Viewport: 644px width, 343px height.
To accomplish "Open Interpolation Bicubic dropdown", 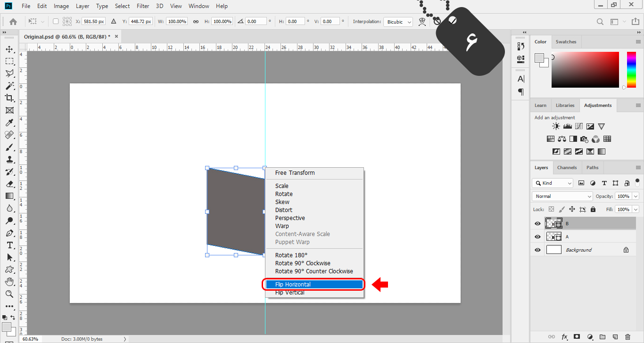I will tap(398, 22).
